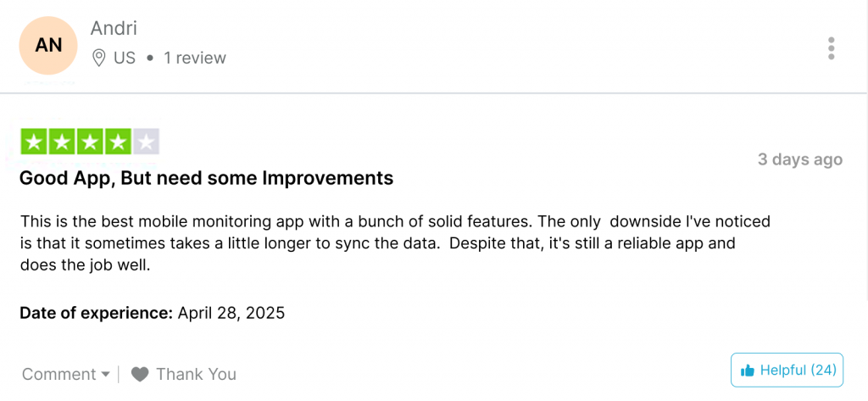This screenshot has height=401, width=868.
Task: Open reviewer name Andri
Action: tap(114, 28)
